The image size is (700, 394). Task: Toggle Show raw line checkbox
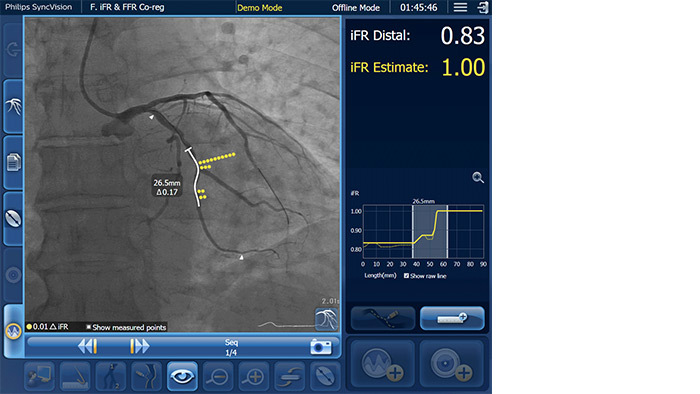tap(406, 276)
